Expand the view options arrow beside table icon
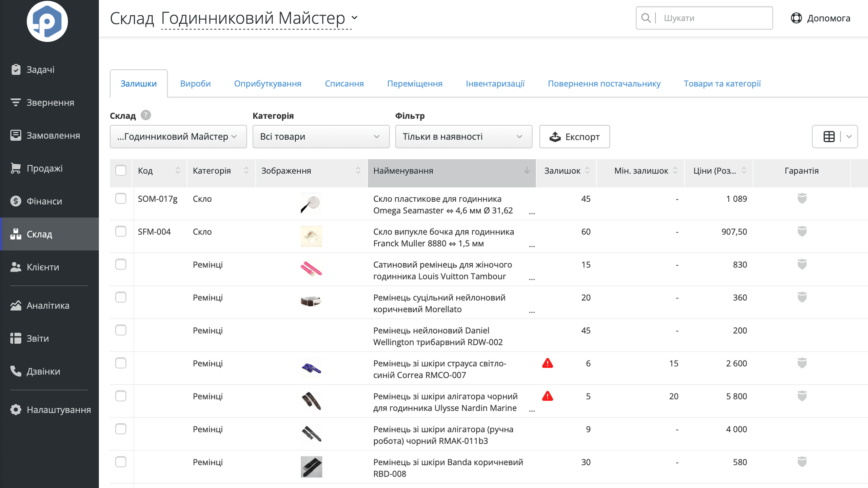868x488 pixels. coord(849,137)
